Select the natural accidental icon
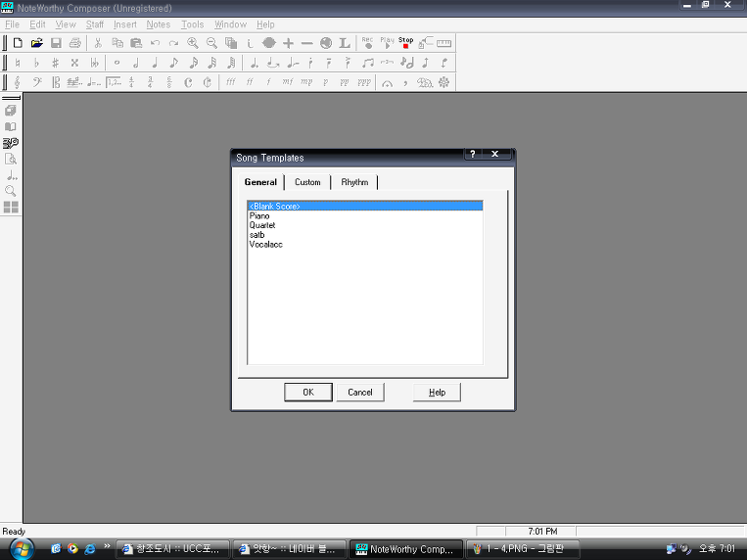Viewport: 747px width, 560px height. [x=18, y=63]
